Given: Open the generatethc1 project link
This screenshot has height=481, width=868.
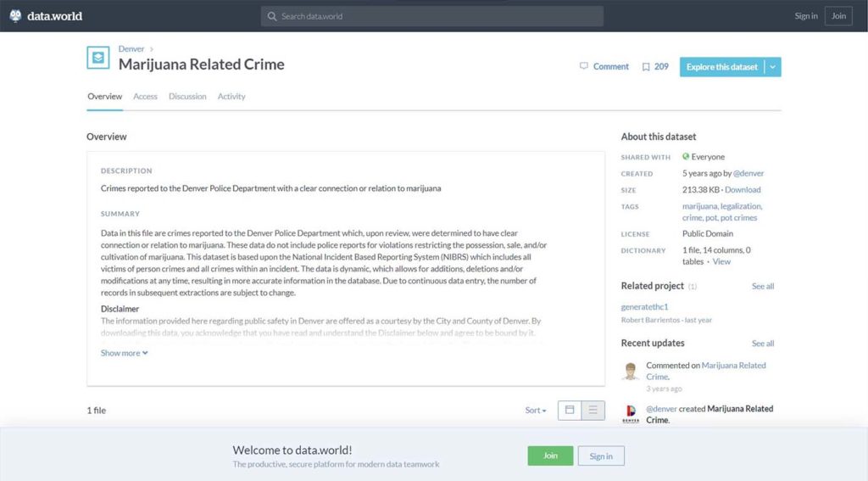Looking at the screenshot, I should pyautogui.click(x=644, y=306).
